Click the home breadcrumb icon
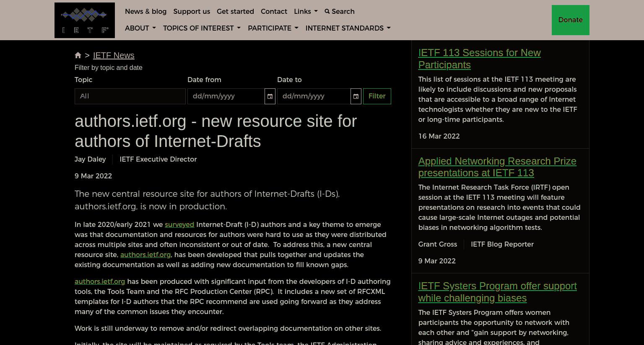This screenshot has height=345, width=644. pyautogui.click(x=78, y=55)
